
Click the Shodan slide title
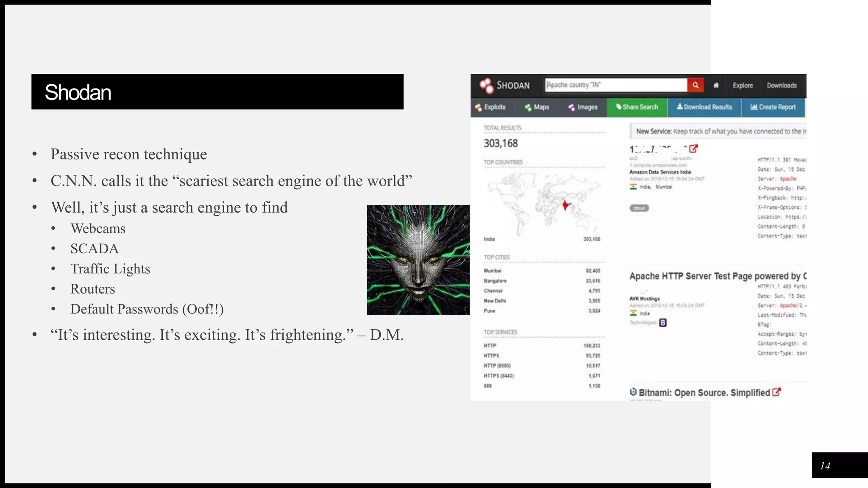[78, 92]
